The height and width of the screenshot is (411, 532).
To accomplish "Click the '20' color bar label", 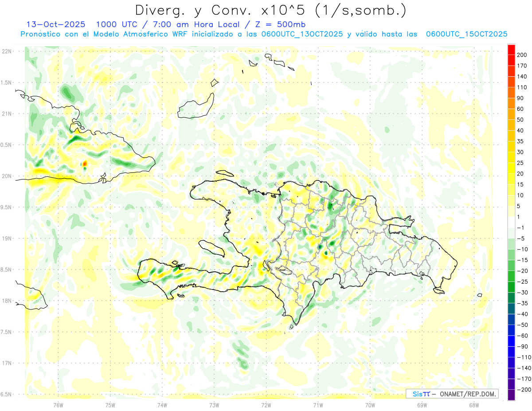I will click(x=521, y=174).
